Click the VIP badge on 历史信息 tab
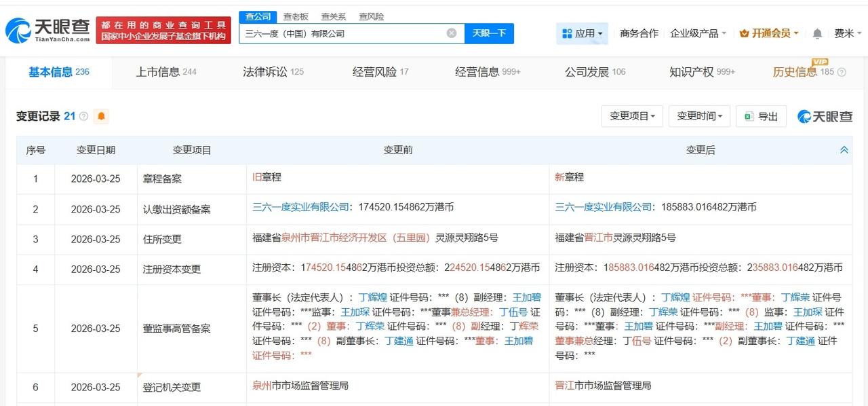Screen dimensions: 868x406 point(820,63)
